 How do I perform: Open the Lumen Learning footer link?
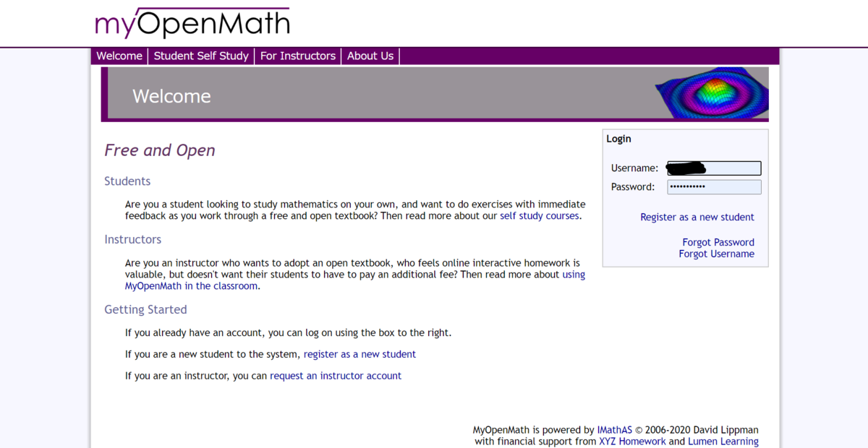723,441
